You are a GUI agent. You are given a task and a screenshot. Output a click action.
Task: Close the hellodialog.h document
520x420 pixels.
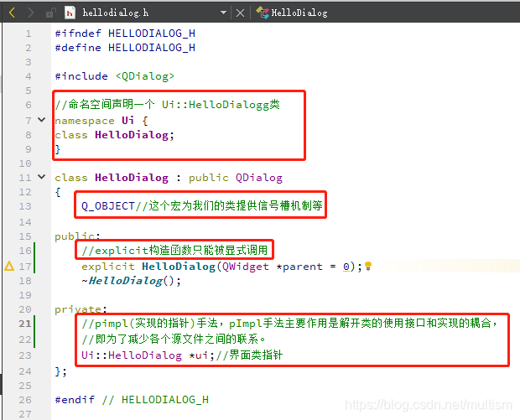pos(240,13)
